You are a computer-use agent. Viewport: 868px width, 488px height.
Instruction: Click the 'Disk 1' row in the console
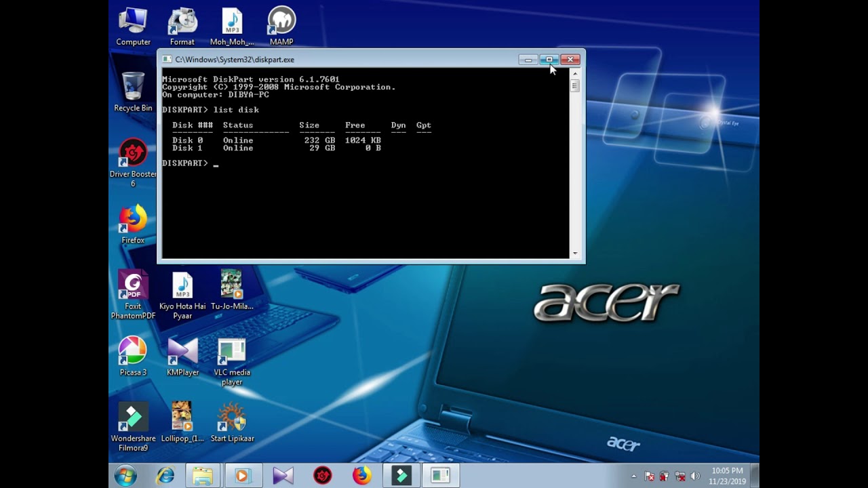(x=277, y=148)
